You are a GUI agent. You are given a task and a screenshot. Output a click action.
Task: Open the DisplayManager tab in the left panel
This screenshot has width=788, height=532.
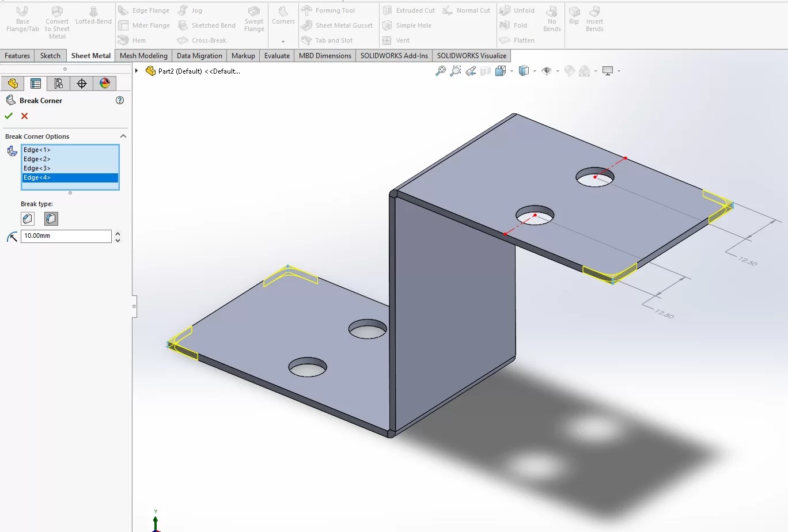[105, 83]
